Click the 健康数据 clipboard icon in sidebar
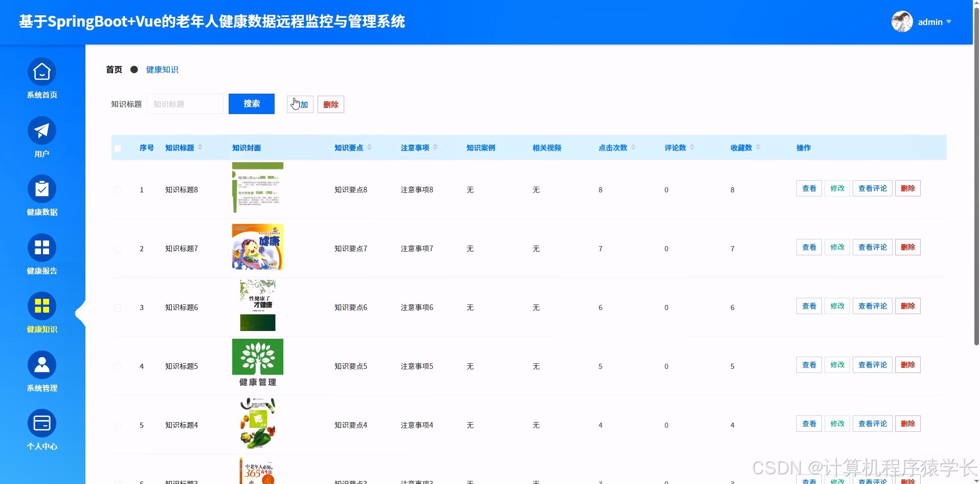Viewport: 980px width, 484px height. pos(41,189)
